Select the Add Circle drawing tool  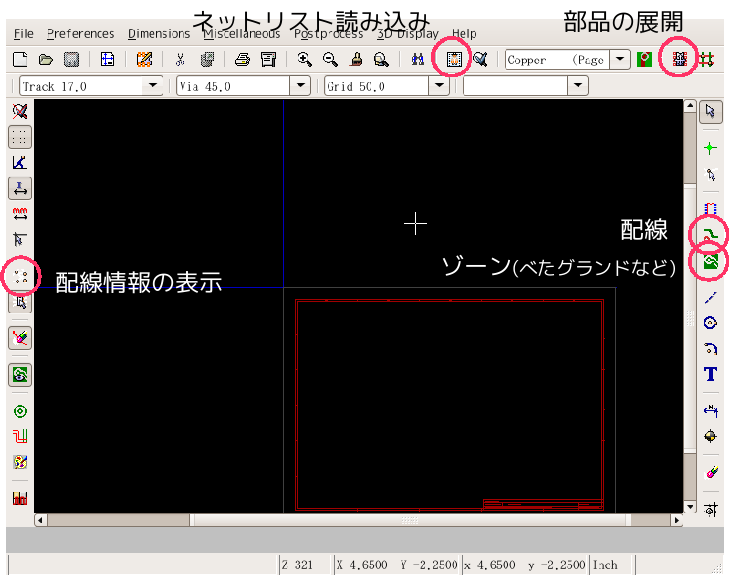coord(710,322)
